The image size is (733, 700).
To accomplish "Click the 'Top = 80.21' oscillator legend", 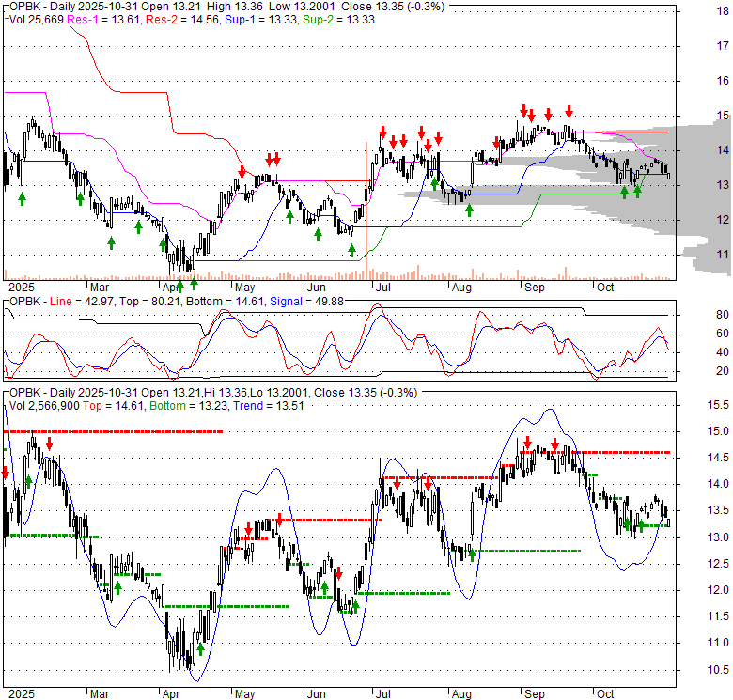I will click(149, 302).
